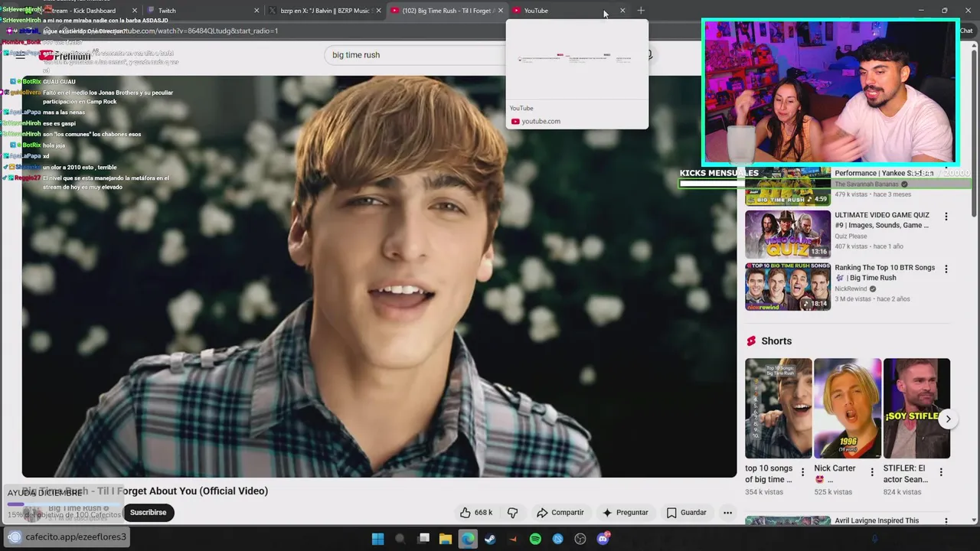Open a new browser tab
Viewport: 980px width, 551px height.
[641, 11]
